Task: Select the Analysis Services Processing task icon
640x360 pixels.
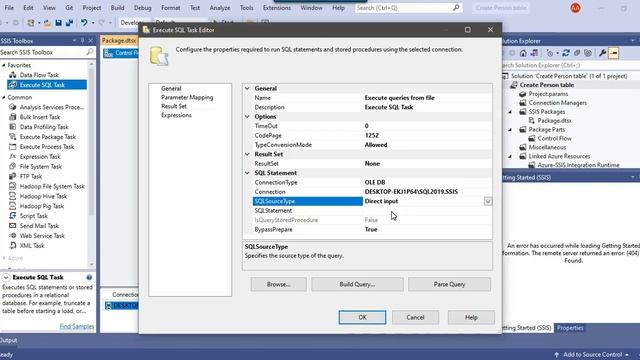Action: click(13, 107)
